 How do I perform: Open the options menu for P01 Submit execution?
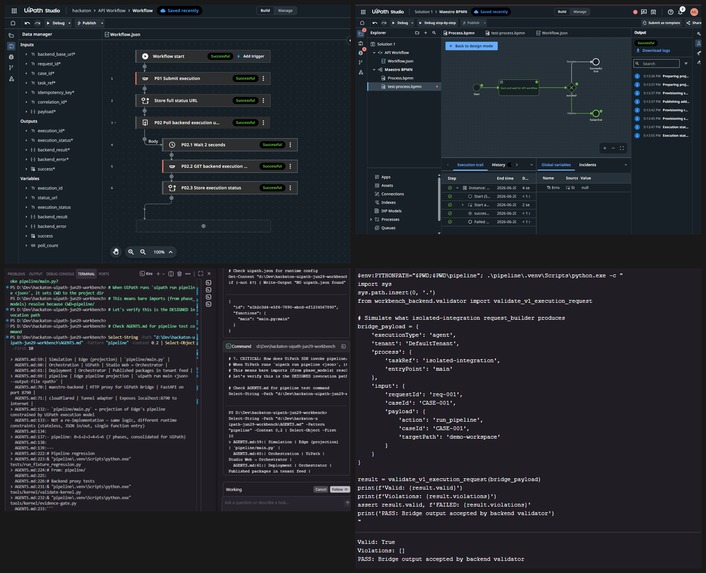pyautogui.click(x=263, y=78)
